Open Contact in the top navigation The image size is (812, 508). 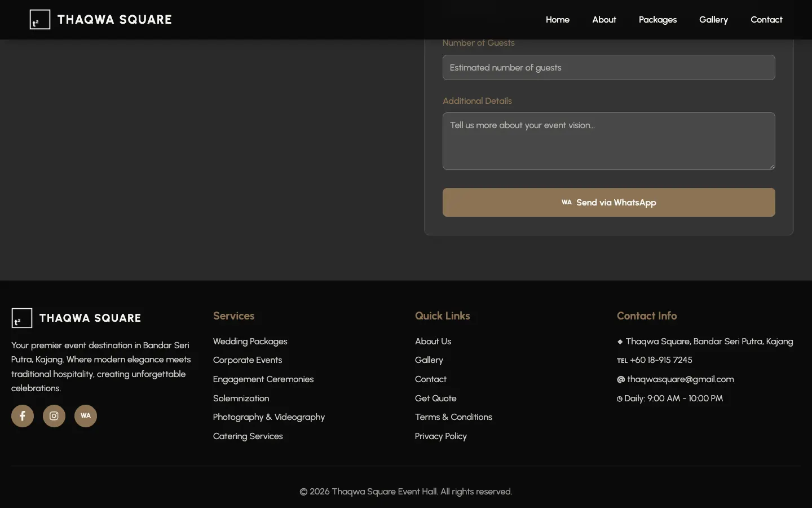[766, 20]
